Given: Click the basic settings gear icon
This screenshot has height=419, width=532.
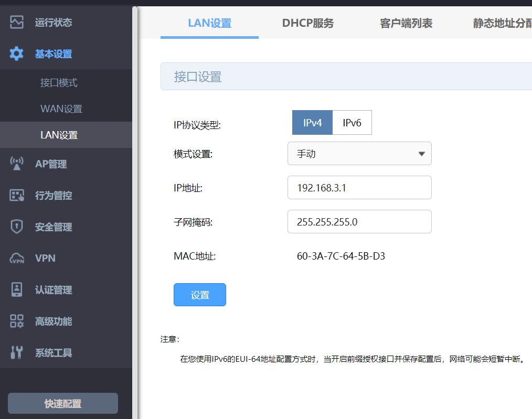Looking at the screenshot, I should [x=17, y=53].
